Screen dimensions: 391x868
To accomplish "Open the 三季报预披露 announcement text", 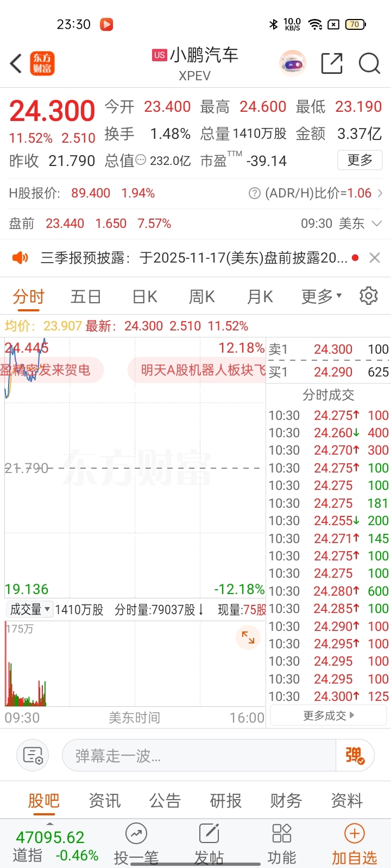I will 194,258.
